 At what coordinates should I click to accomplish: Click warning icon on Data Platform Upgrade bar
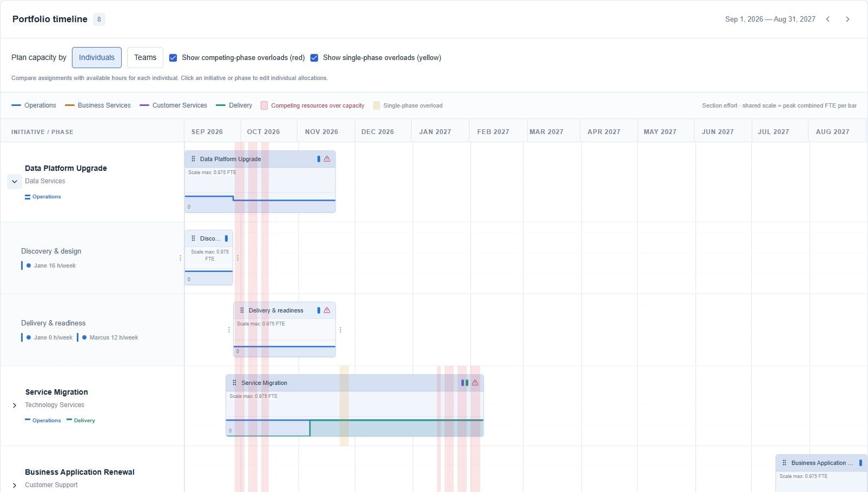pos(327,159)
